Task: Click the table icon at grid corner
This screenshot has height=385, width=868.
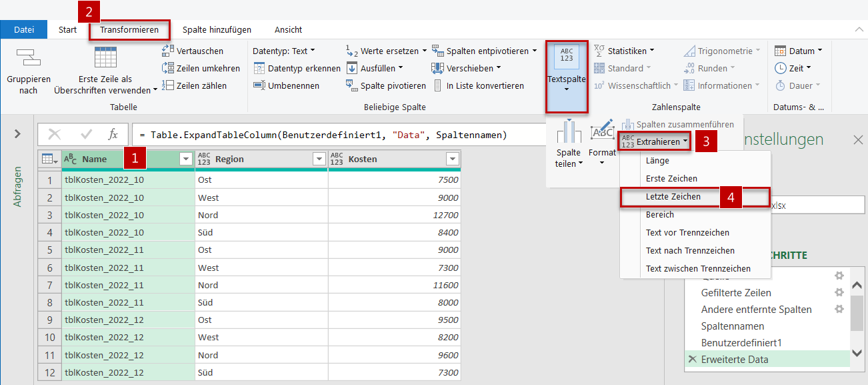Action: 49,159
